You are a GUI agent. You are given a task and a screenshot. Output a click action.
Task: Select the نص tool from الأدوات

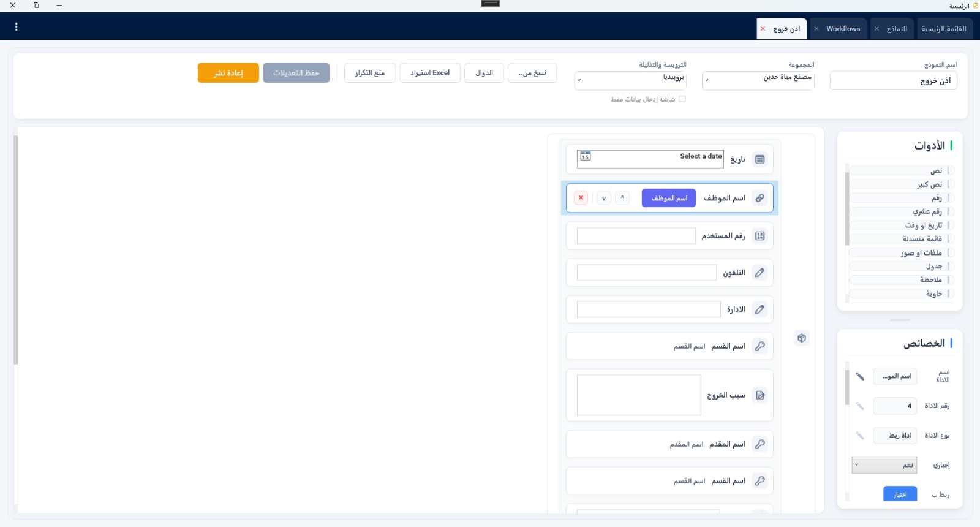902,171
